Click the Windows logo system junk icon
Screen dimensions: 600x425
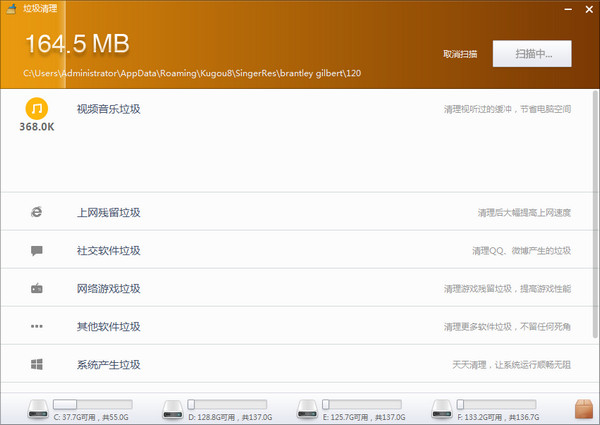(x=37, y=364)
